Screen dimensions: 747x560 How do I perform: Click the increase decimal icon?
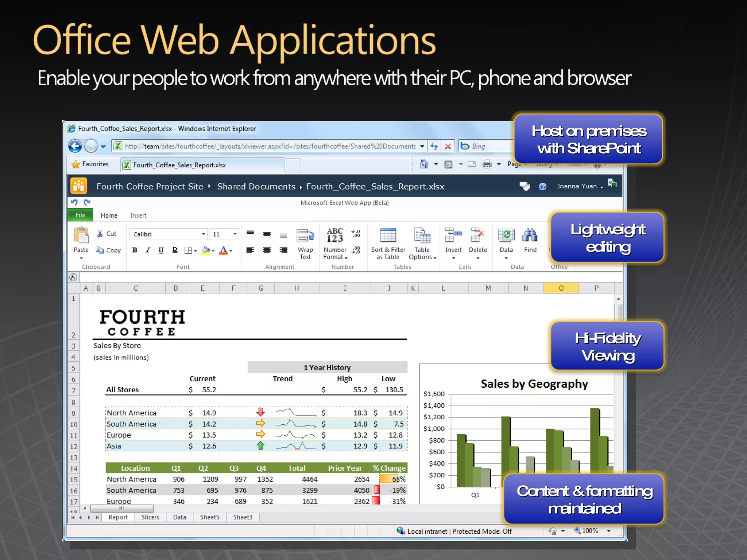356,233
